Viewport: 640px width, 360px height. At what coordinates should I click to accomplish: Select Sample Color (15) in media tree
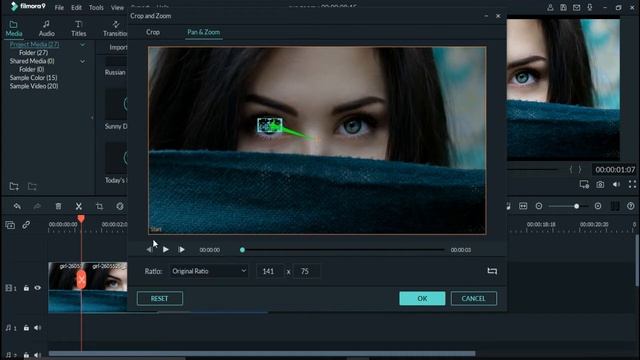coord(33,78)
